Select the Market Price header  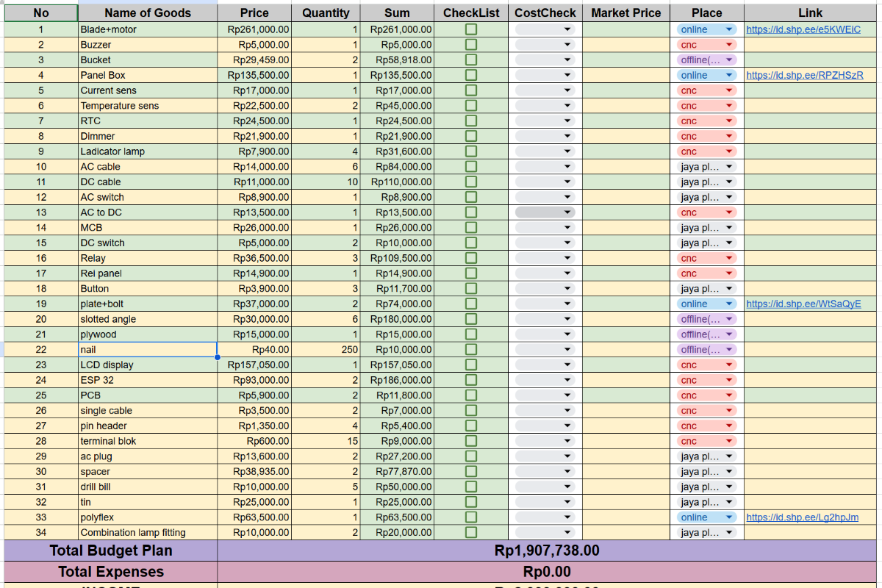(x=625, y=12)
